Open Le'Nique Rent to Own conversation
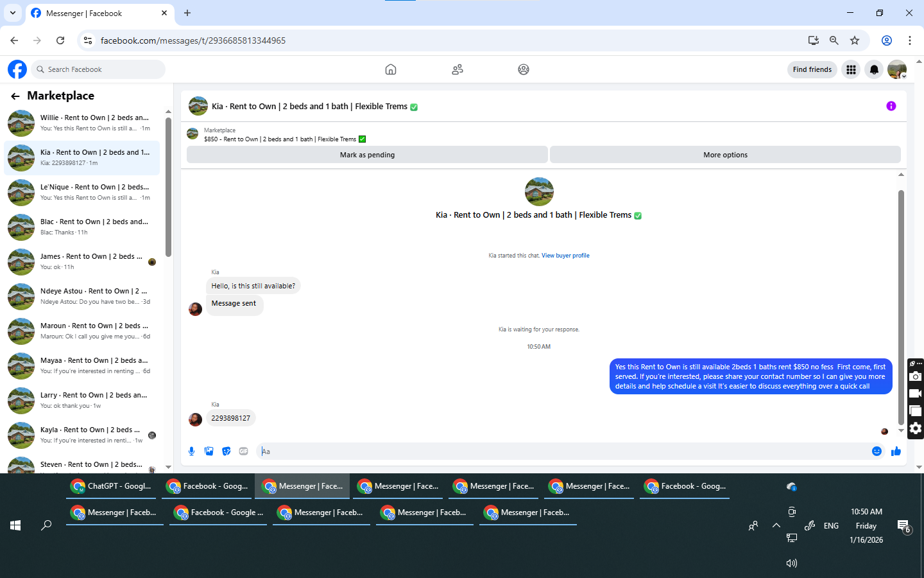This screenshot has height=578, width=924. point(82,193)
